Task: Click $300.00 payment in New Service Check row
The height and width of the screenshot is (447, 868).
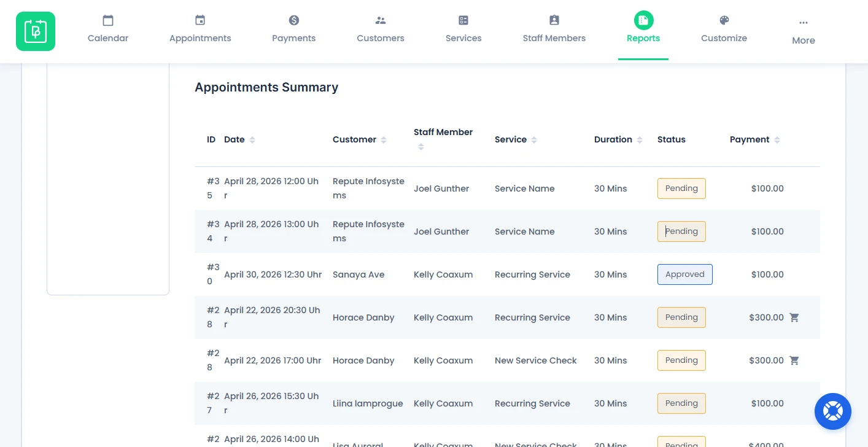Action: tap(766, 360)
